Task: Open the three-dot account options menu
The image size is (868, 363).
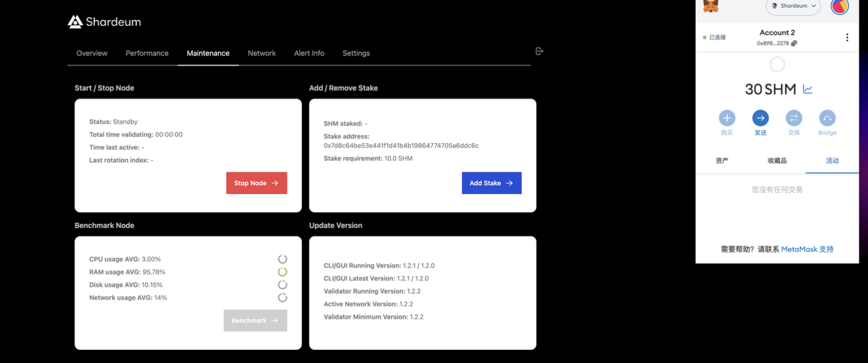Action: click(847, 37)
